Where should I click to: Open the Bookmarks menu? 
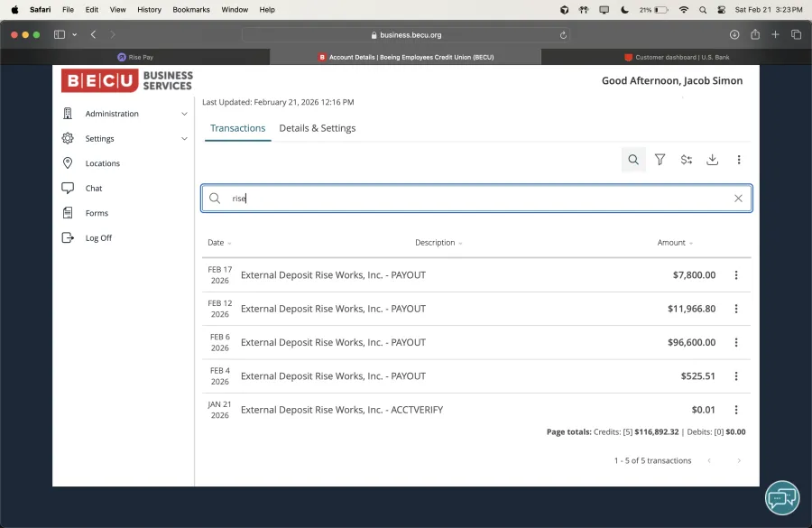[x=191, y=9]
